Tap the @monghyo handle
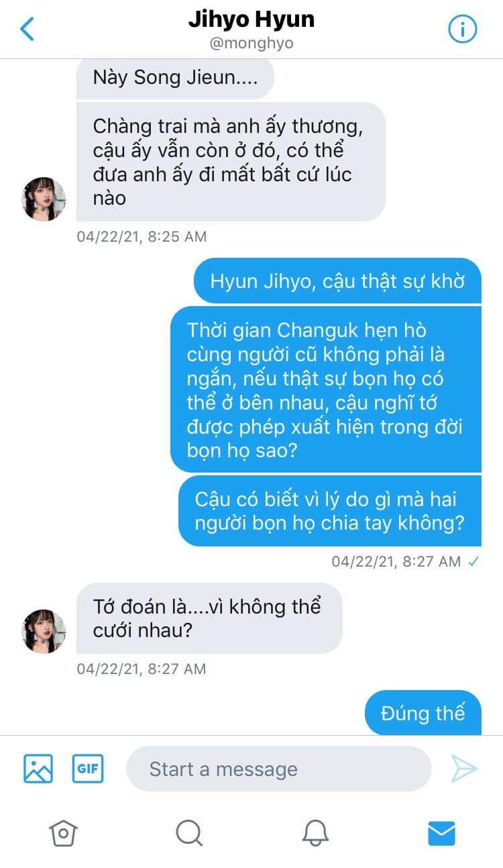Screen dimensions: 503x868 click(251, 44)
